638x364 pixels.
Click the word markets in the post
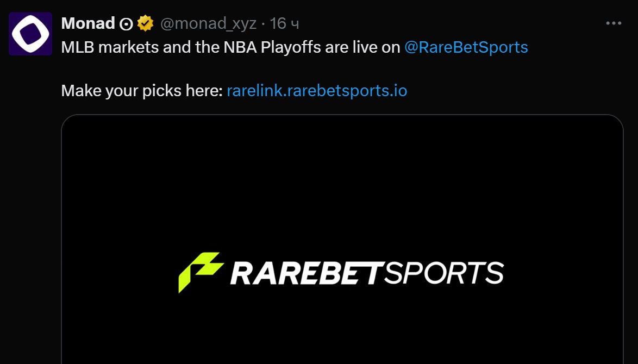(129, 48)
